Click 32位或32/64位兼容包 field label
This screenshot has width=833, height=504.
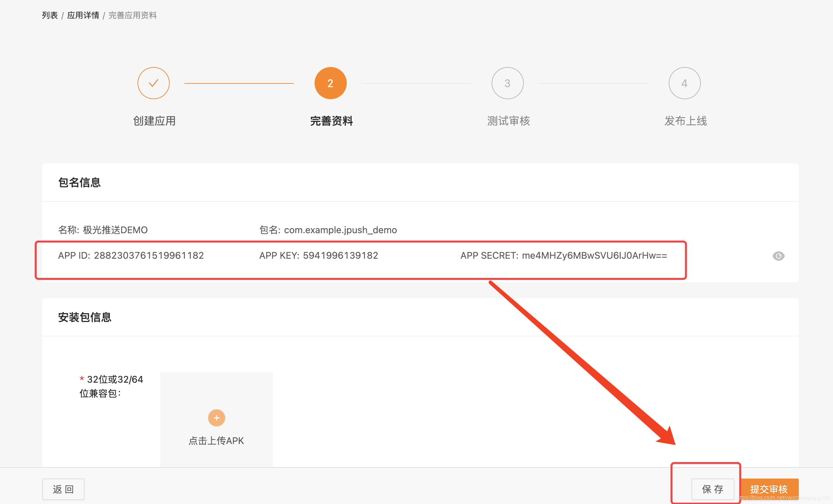coord(111,386)
